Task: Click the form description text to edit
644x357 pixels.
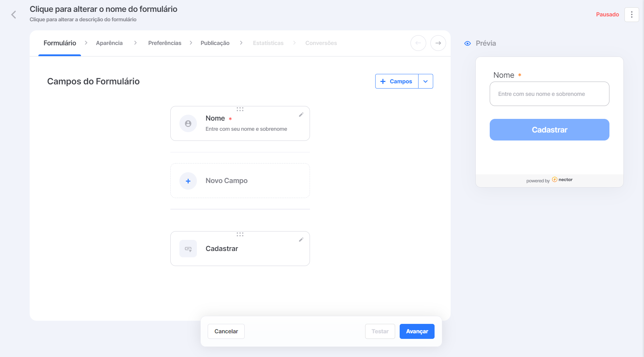Action: pyautogui.click(x=83, y=20)
